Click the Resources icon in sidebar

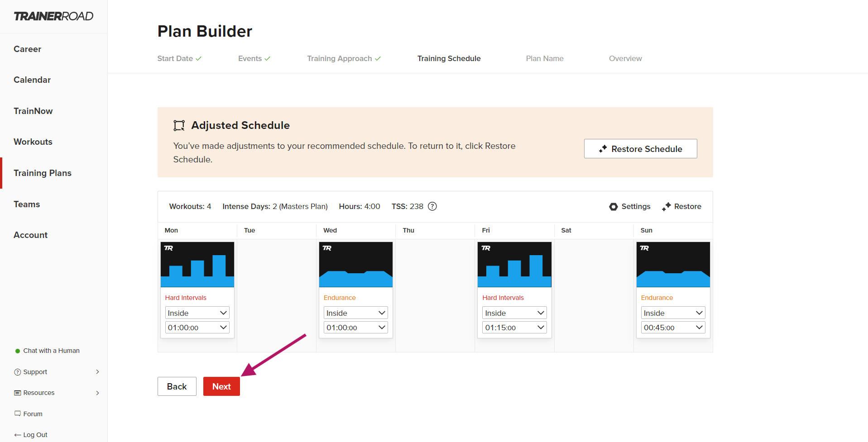18,393
